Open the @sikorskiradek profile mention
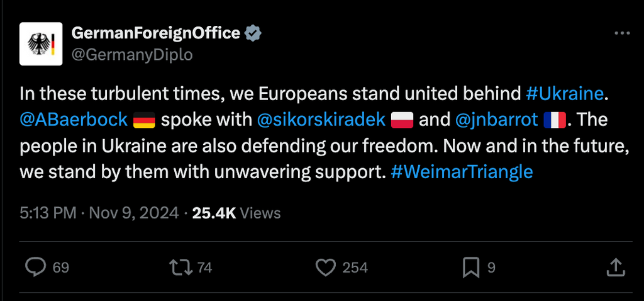This screenshot has width=644, height=301. click(321, 120)
